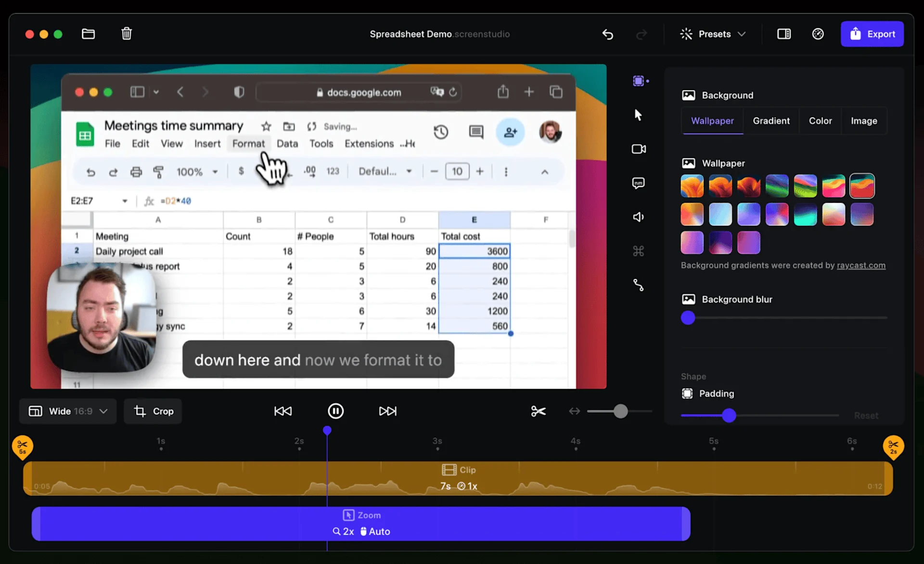The image size is (924, 564).
Task: Toggle the performance gauge indicator
Action: pyautogui.click(x=818, y=34)
